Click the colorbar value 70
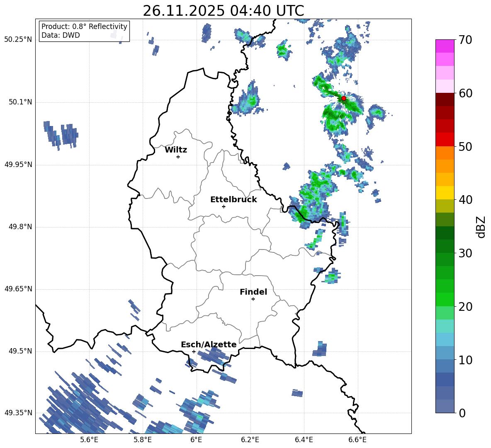This screenshot has height=448, width=491. (x=465, y=40)
